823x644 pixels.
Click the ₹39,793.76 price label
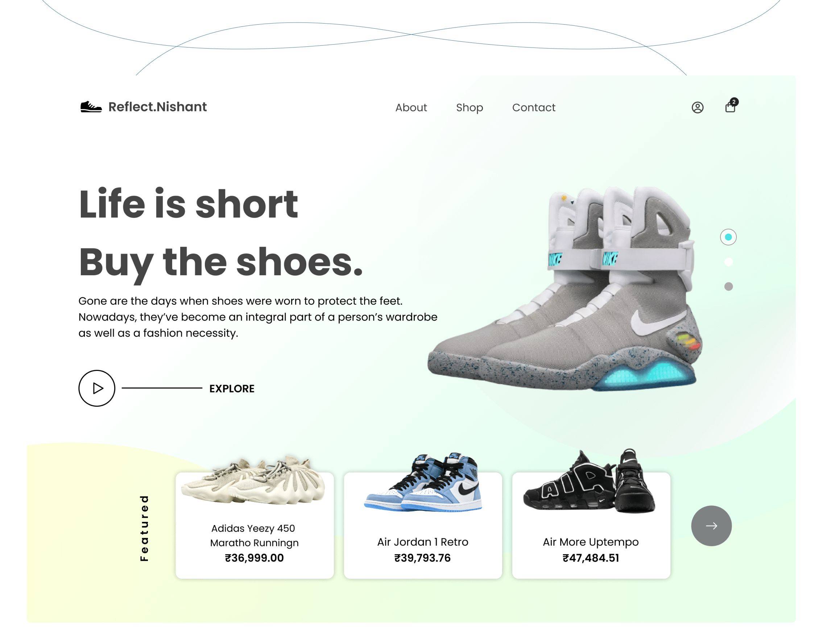point(422,558)
